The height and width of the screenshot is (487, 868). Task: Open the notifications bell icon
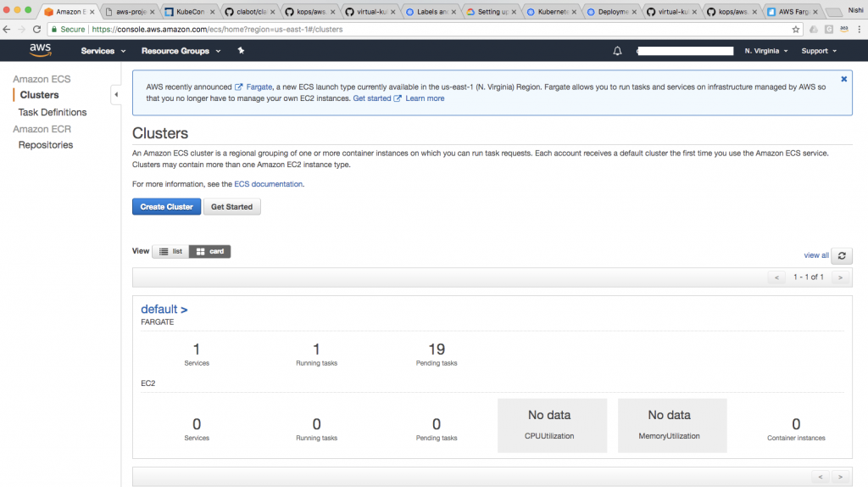(x=617, y=51)
